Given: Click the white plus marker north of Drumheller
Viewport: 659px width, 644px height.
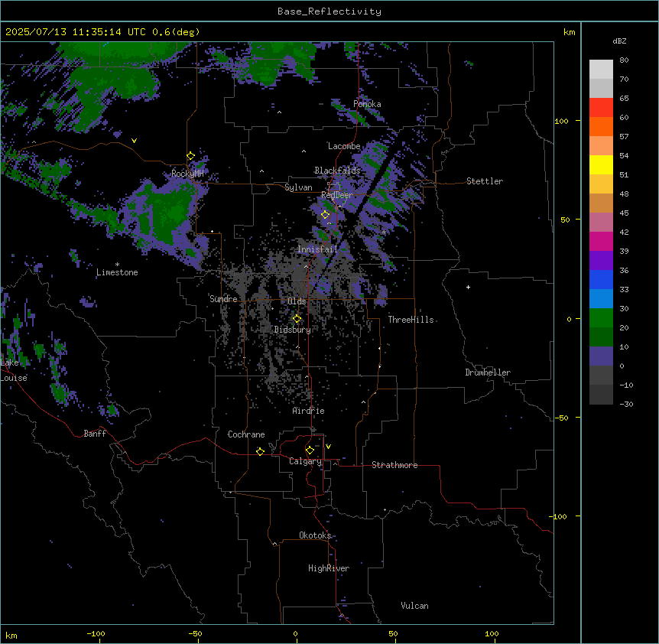Looking at the screenshot, I should pos(468,287).
